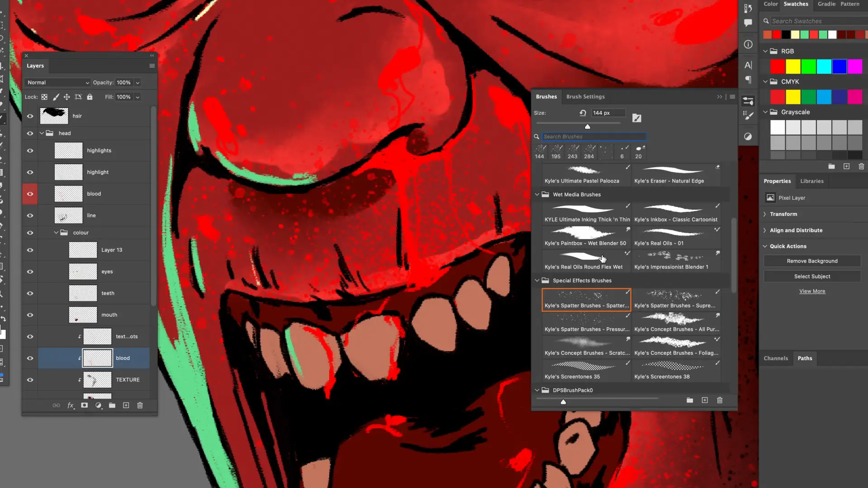Create new brush in Brushes panel

(x=705, y=400)
